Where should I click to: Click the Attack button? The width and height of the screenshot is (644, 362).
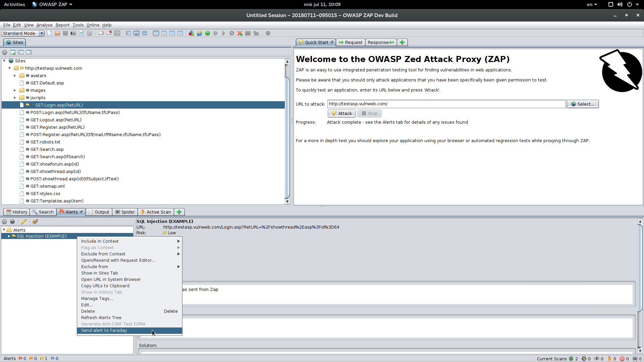click(x=342, y=113)
